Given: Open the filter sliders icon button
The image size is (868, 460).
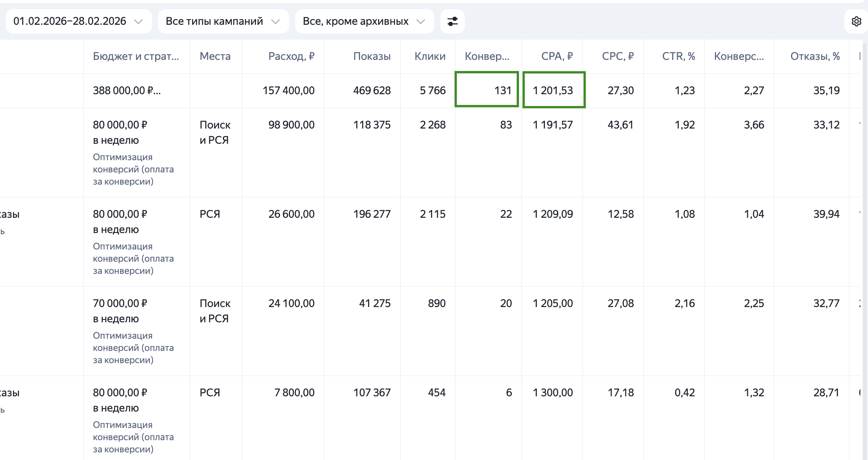Looking at the screenshot, I should [452, 21].
